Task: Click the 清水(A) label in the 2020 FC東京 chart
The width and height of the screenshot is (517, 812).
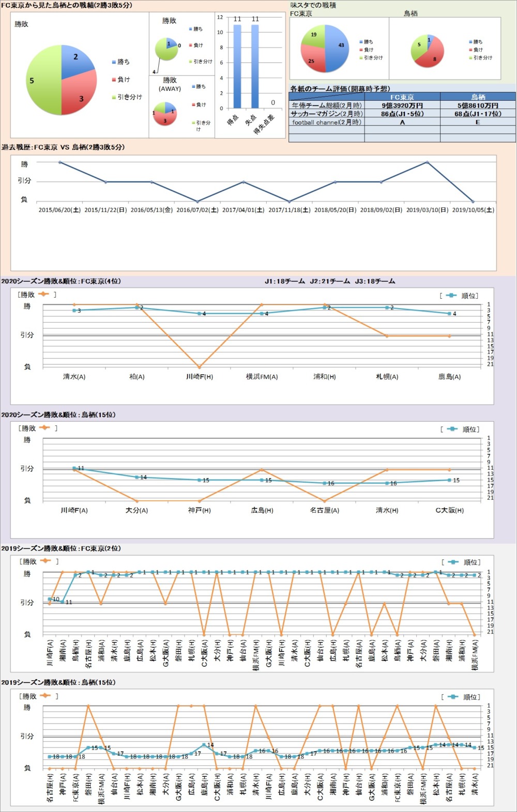Action: [74, 377]
